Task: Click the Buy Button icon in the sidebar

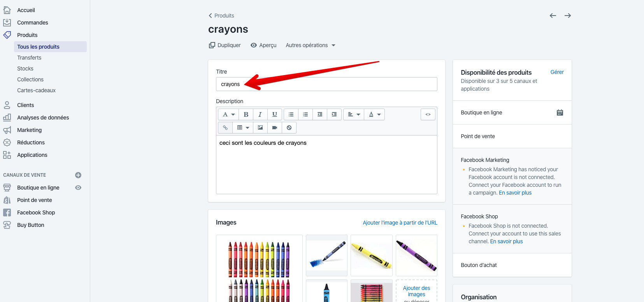Action: click(7, 225)
